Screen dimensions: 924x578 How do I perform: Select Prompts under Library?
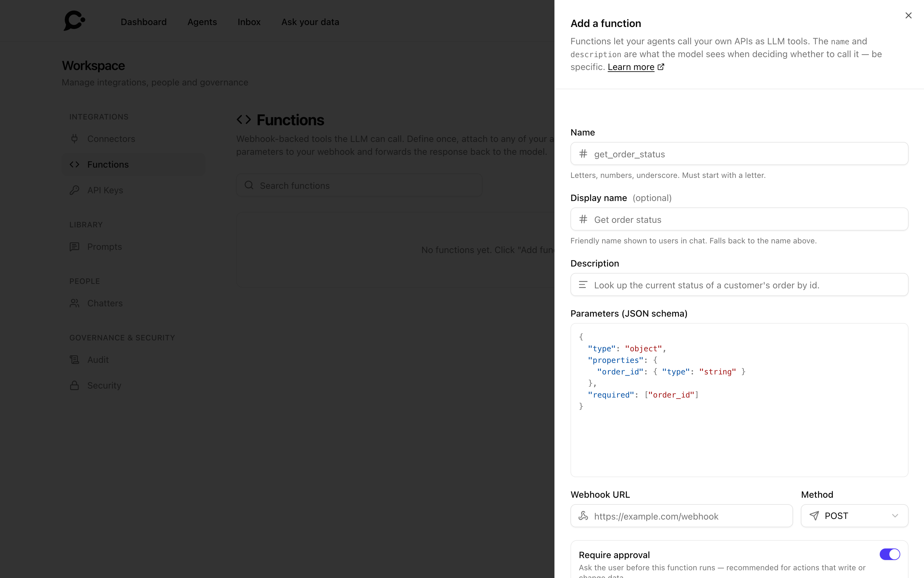[x=134, y=247]
